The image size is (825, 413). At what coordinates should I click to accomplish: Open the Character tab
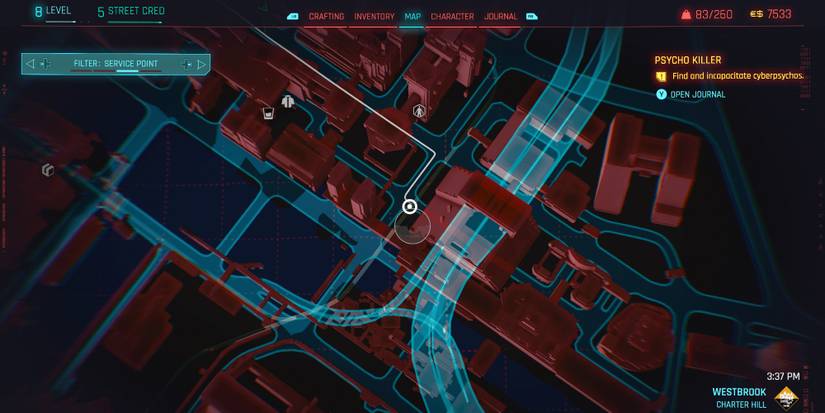point(452,16)
